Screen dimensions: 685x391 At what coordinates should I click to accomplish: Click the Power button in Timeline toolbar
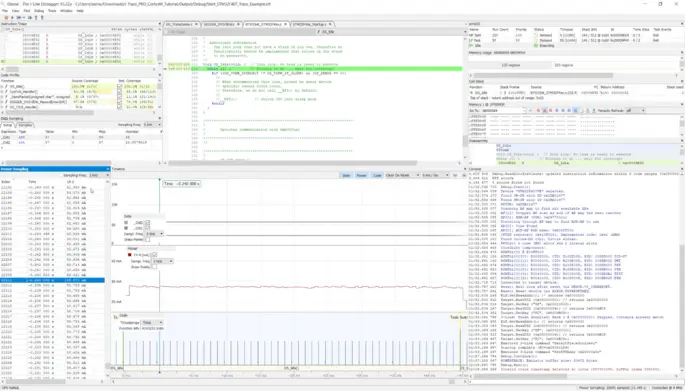[x=361, y=175]
